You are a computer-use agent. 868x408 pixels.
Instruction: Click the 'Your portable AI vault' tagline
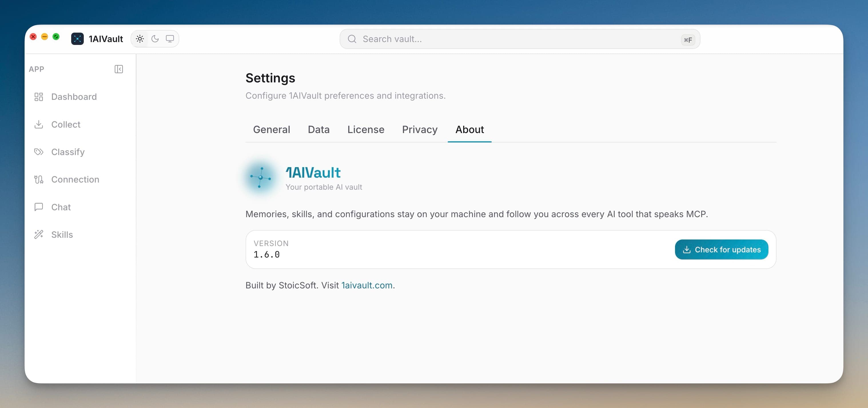coord(323,187)
